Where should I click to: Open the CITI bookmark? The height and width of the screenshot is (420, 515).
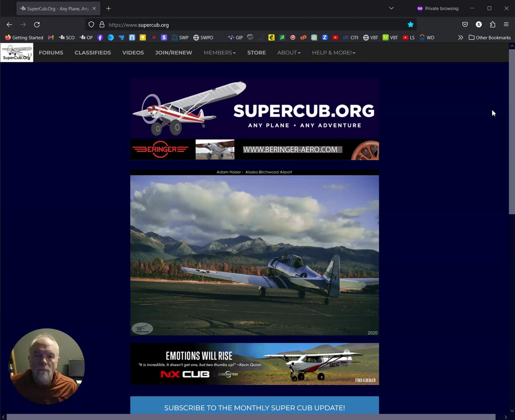(x=350, y=37)
